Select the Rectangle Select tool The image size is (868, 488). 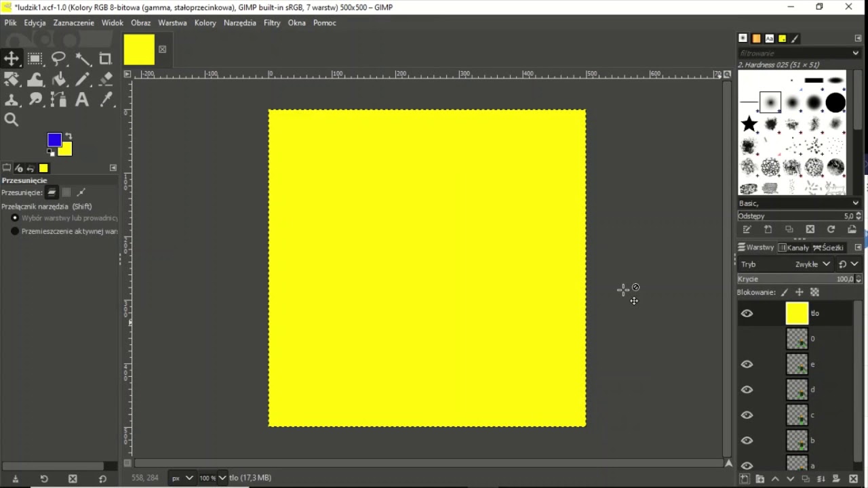[x=35, y=58]
